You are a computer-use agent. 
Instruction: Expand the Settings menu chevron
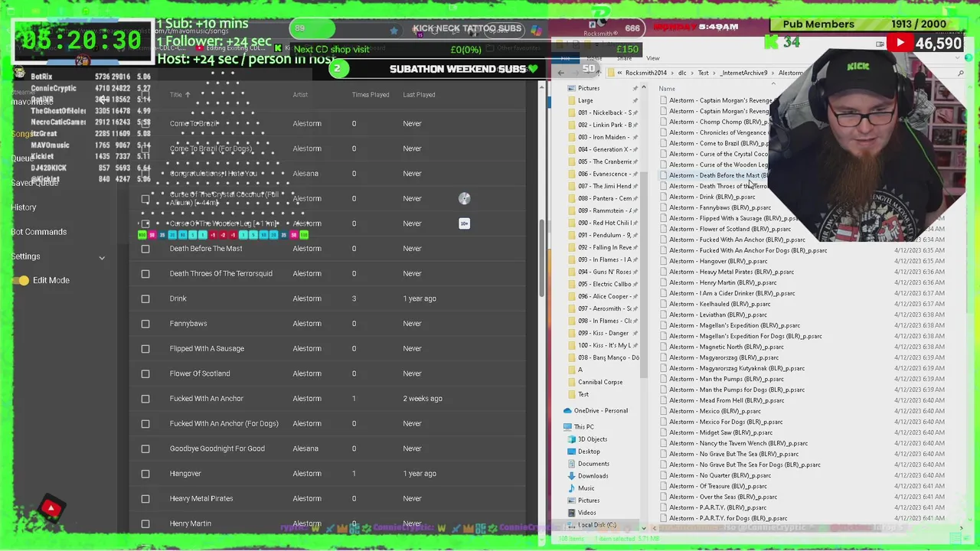point(102,258)
